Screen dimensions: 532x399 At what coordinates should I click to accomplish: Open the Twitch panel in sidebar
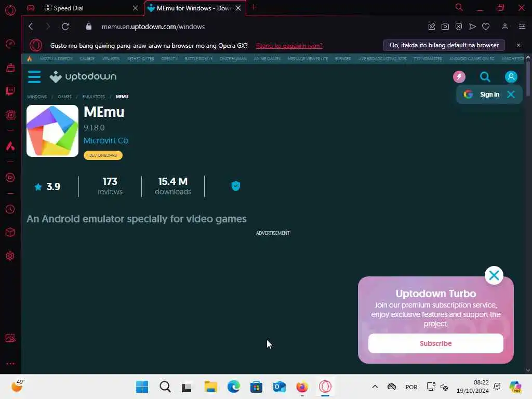tap(10, 90)
